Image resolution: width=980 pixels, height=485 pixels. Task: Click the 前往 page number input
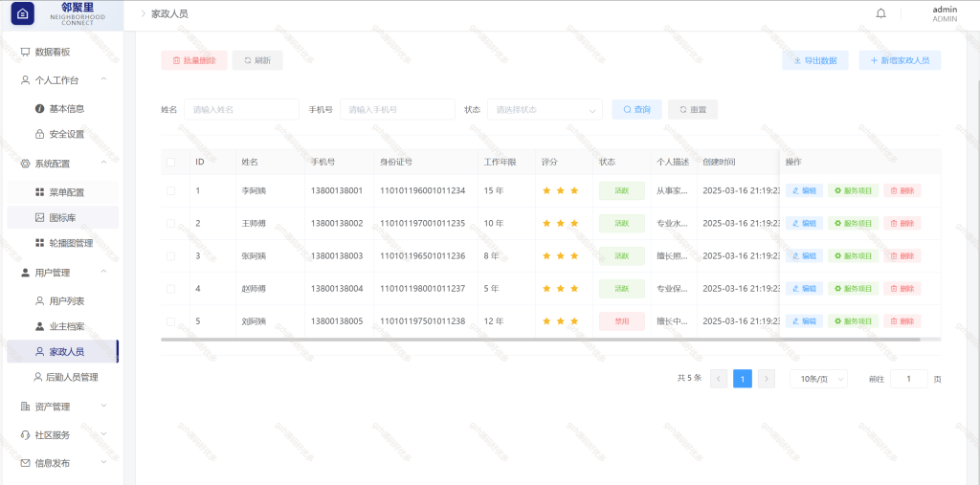tap(909, 379)
